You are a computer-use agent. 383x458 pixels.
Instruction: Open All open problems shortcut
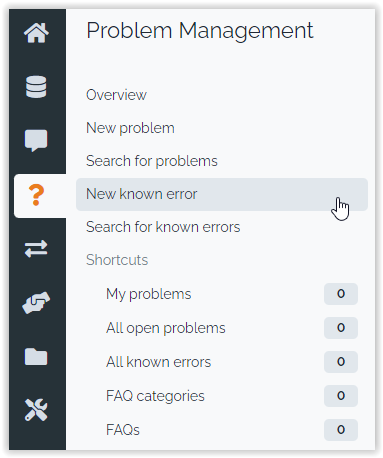(x=166, y=328)
